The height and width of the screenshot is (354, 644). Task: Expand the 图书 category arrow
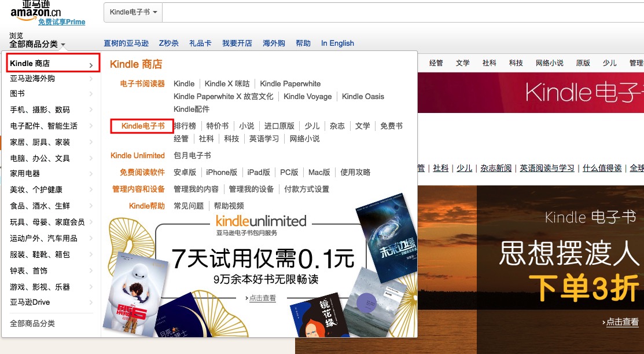pyautogui.click(x=91, y=93)
